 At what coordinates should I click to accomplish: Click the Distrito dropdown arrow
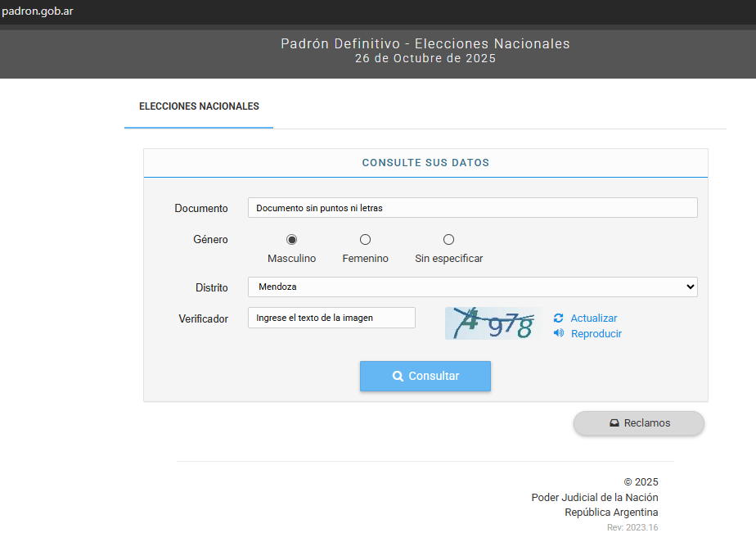(691, 287)
